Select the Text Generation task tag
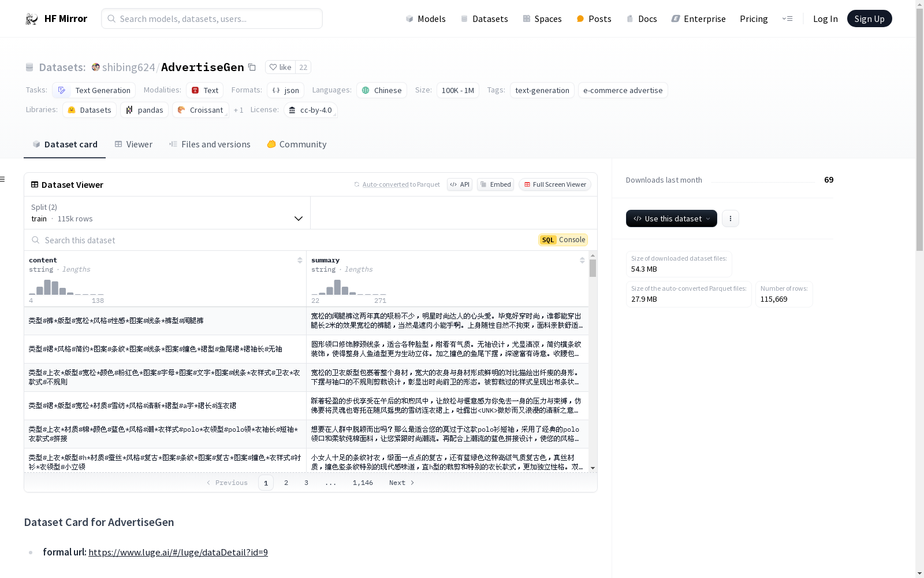The image size is (924, 578). click(94, 90)
